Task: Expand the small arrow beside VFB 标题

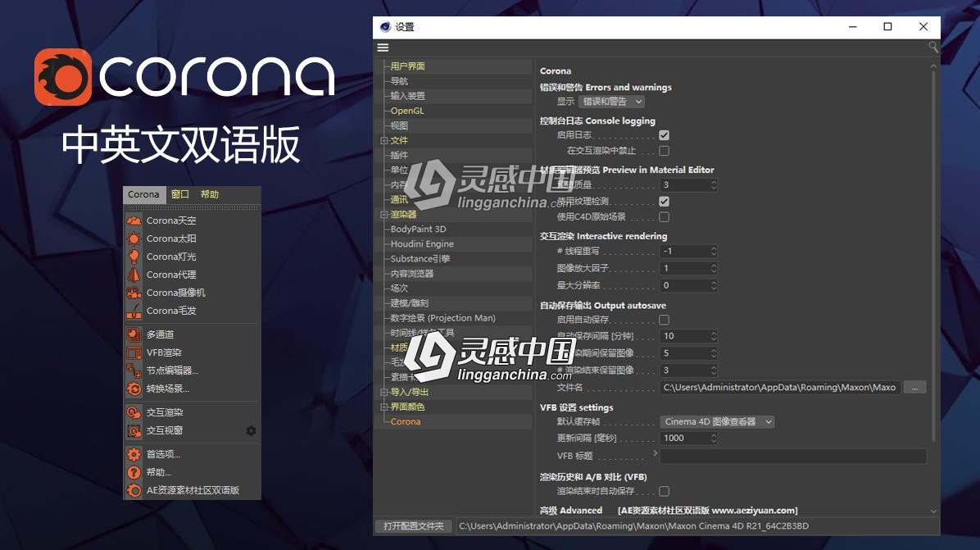Action: (655, 453)
